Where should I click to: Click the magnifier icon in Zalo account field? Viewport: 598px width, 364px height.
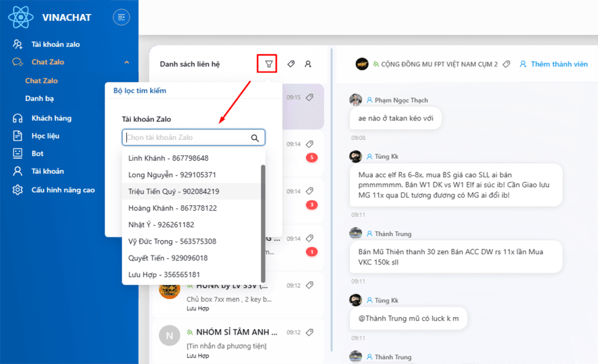[x=255, y=138]
